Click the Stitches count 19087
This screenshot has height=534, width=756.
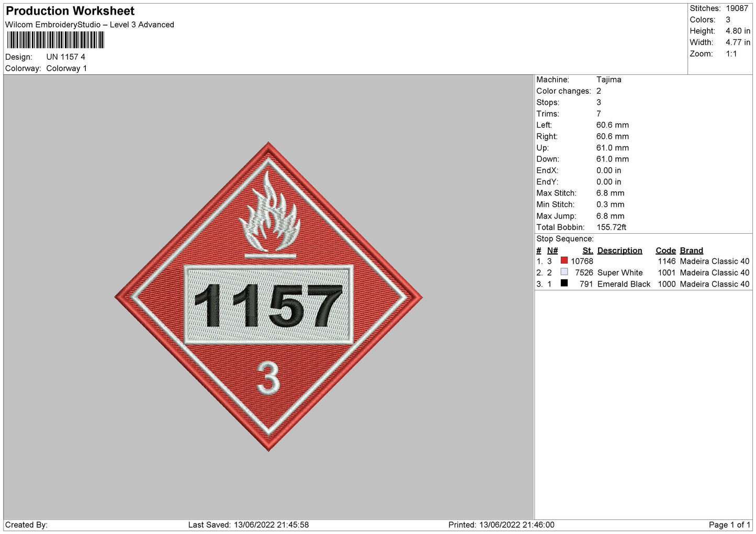737,8
